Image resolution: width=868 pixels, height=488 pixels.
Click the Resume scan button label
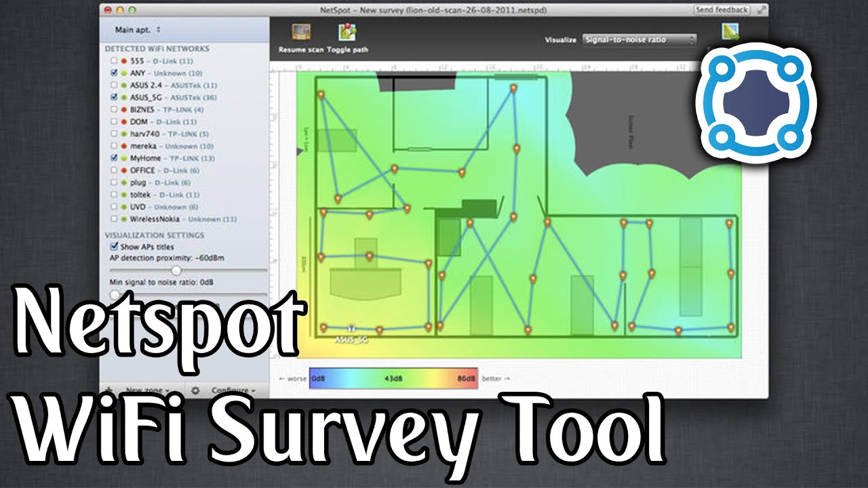pos(301,49)
